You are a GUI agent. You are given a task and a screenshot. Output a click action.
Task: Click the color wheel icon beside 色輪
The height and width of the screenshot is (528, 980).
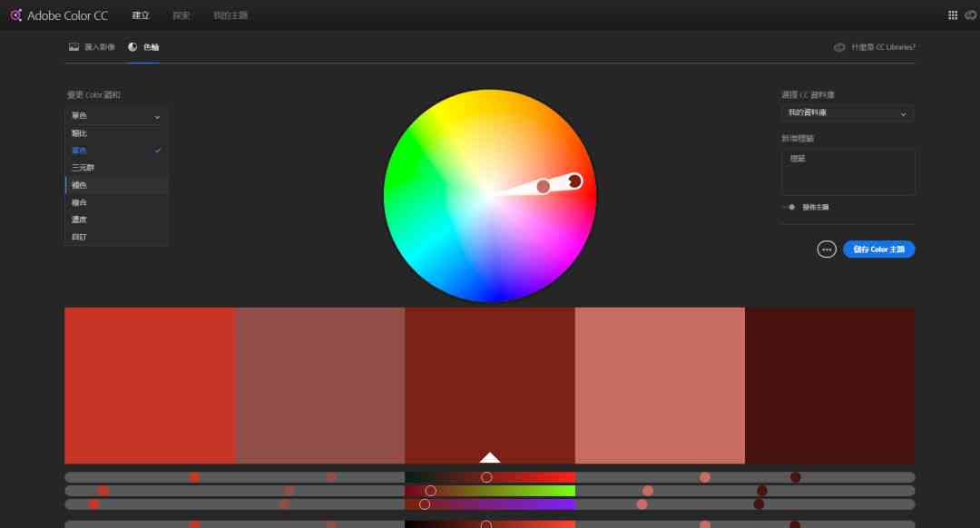[132, 47]
